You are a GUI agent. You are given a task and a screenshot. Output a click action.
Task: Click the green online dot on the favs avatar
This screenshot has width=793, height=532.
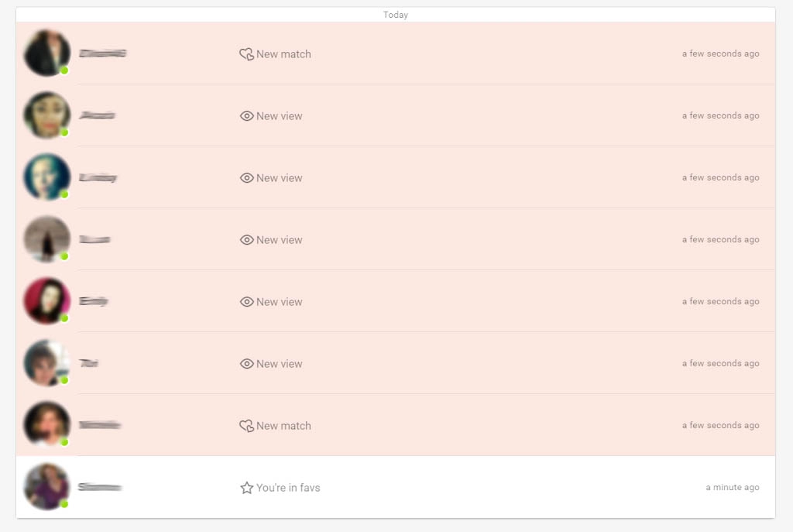coord(64,504)
